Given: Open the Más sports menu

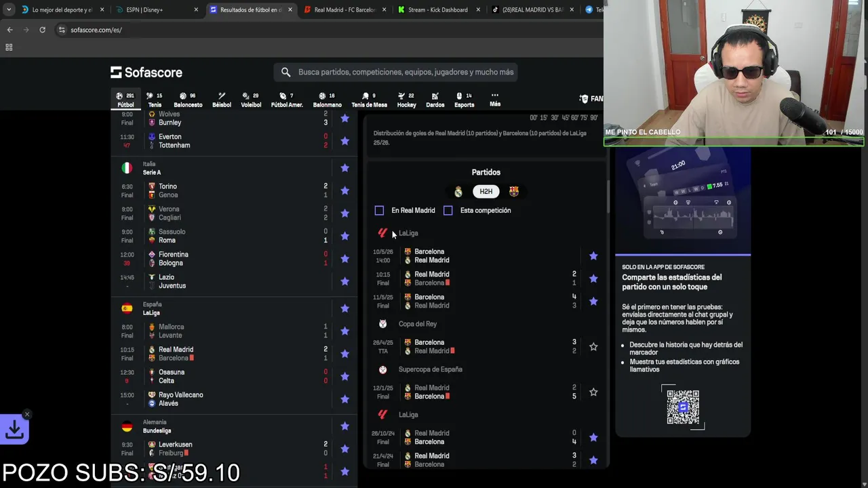Looking at the screenshot, I should [495, 100].
